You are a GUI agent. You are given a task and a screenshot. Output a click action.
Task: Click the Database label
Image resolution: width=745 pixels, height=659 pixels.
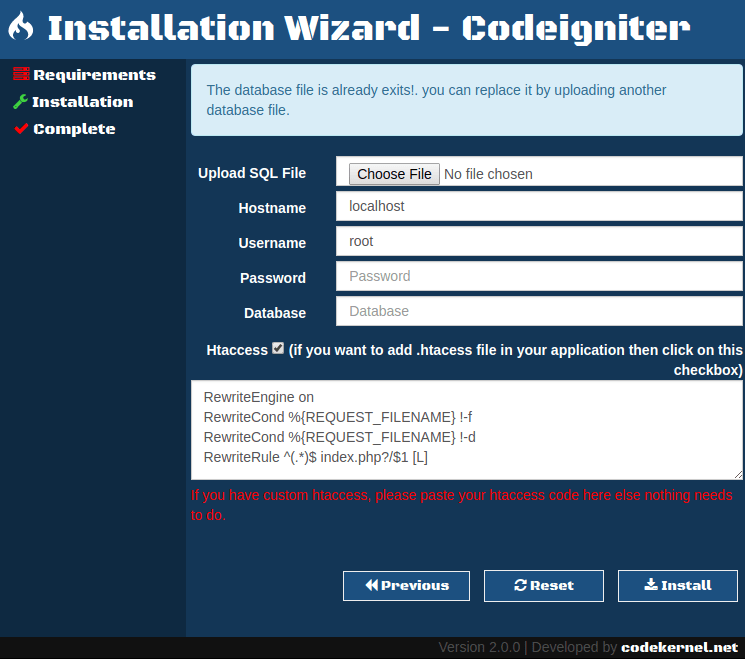click(275, 313)
